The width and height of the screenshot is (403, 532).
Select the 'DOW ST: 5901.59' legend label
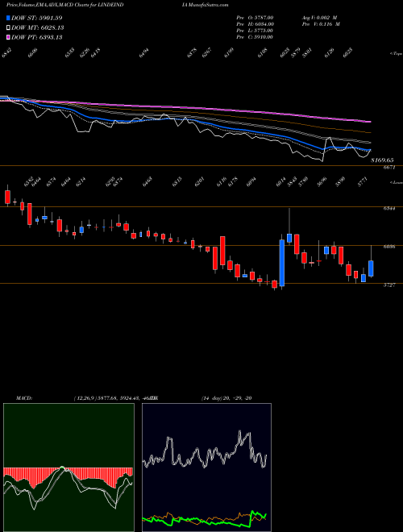36,18
